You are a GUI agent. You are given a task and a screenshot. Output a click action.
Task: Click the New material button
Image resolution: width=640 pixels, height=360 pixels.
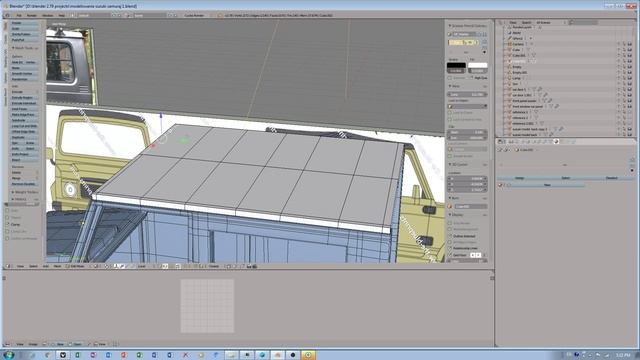pyautogui.click(x=547, y=185)
